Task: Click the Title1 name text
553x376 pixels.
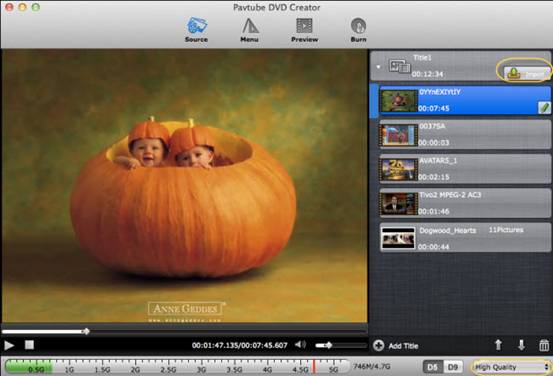Action: click(x=422, y=57)
